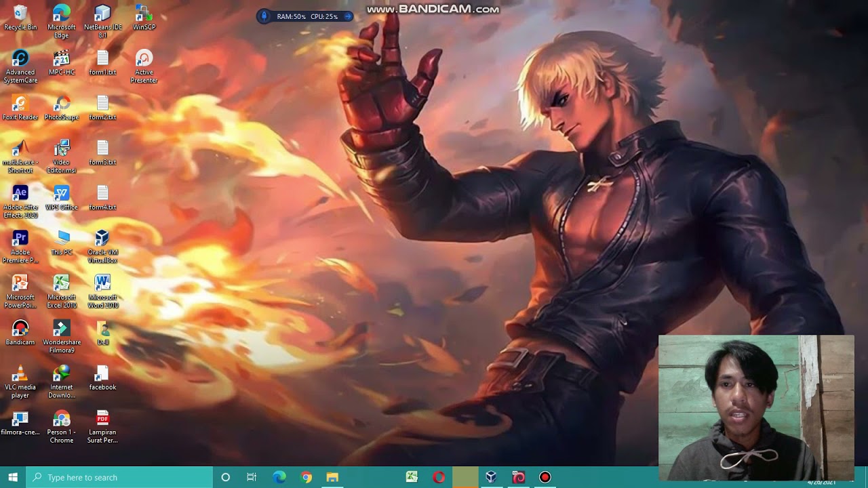This screenshot has height=488, width=868.
Task: Select the VLC media player shortcut
Action: coord(20,382)
